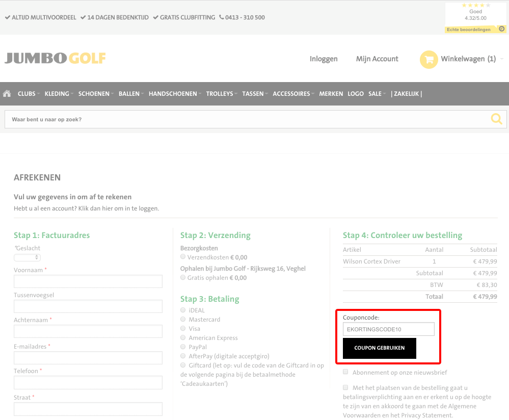Click COUPON GEBRUIKEN button
This screenshot has width=509, height=420.
(x=379, y=348)
